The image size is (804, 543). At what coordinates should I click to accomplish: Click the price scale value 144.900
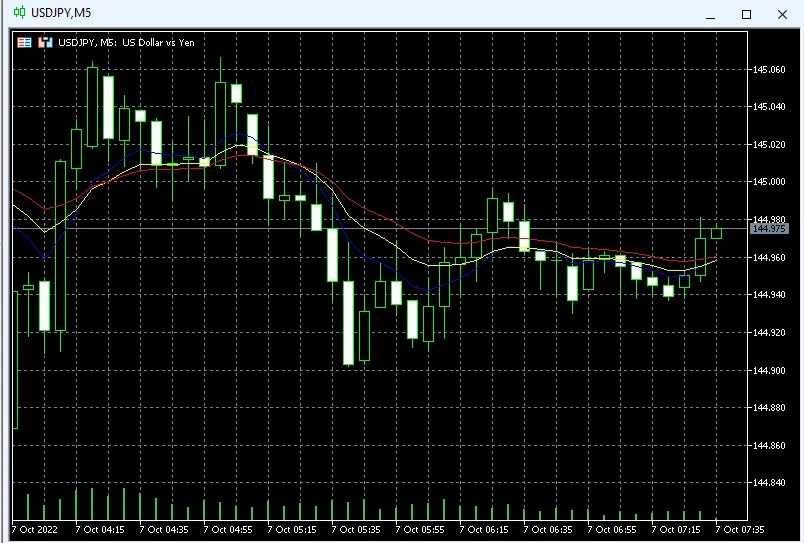769,370
